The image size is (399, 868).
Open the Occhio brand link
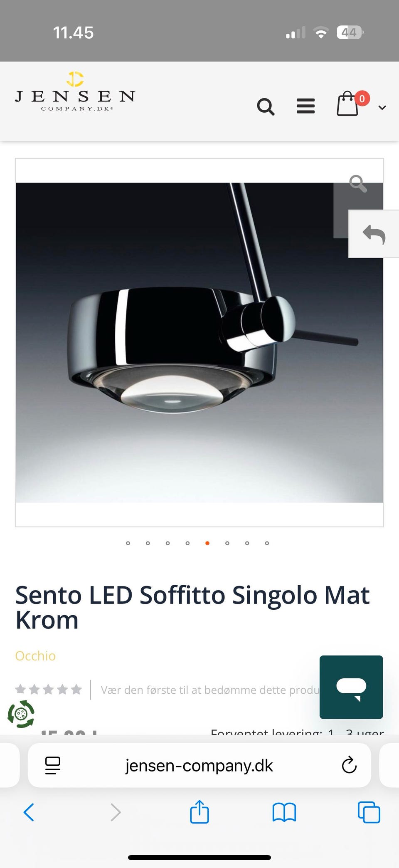(x=35, y=656)
